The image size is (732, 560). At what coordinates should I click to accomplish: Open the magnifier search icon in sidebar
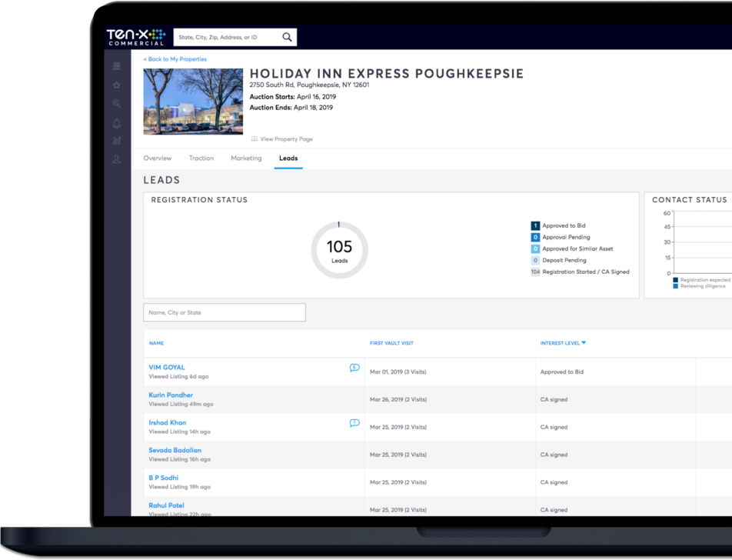(x=117, y=104)
